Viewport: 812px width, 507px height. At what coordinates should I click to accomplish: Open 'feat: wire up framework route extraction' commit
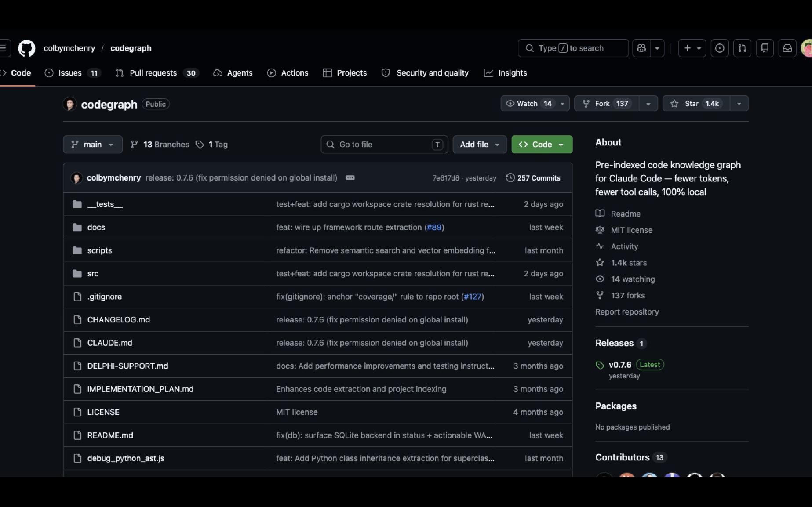[349, 227]
